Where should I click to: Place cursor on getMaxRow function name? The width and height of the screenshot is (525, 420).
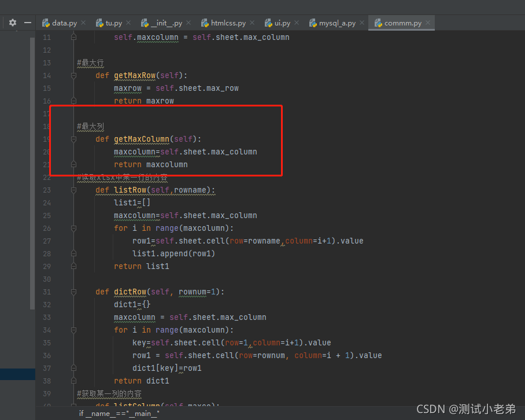click(x=135, y=76)
